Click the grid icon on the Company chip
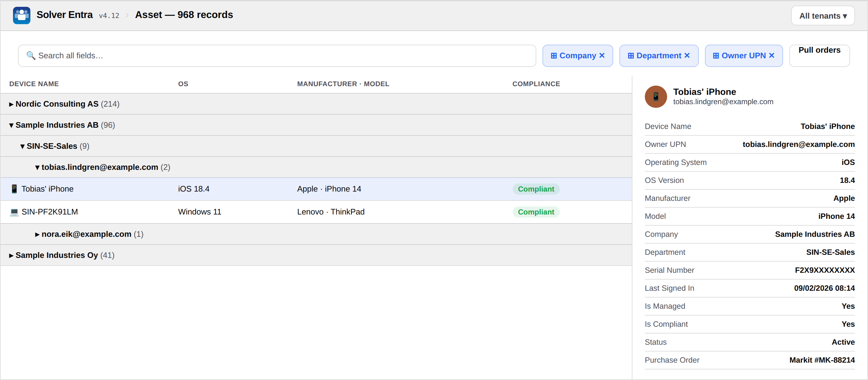The image size is (868, 380). click(554, 55)
